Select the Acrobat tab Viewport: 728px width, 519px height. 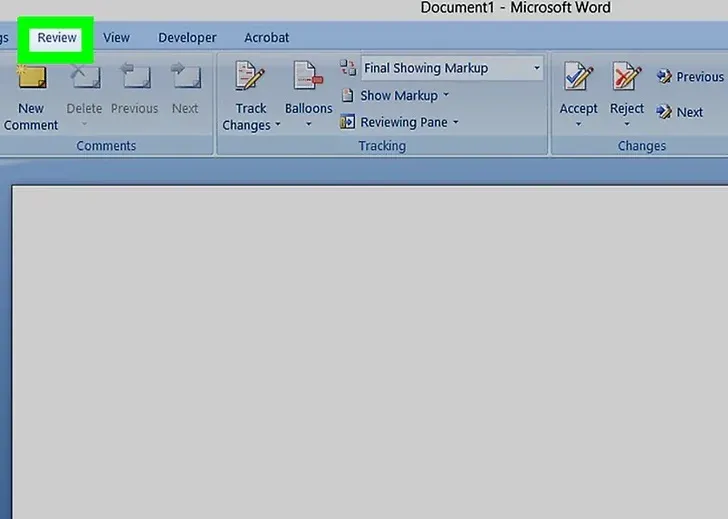click(x=266, y=38)
